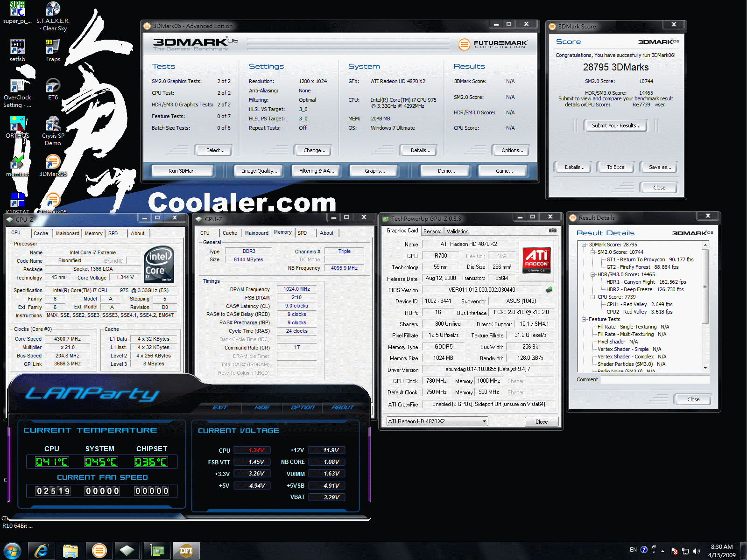Image resolution: width=747 pixels, height=560 pixels.
Task: Click 'HDR2 - Deep Freeze' result row
Action: [x=645, y=289]
